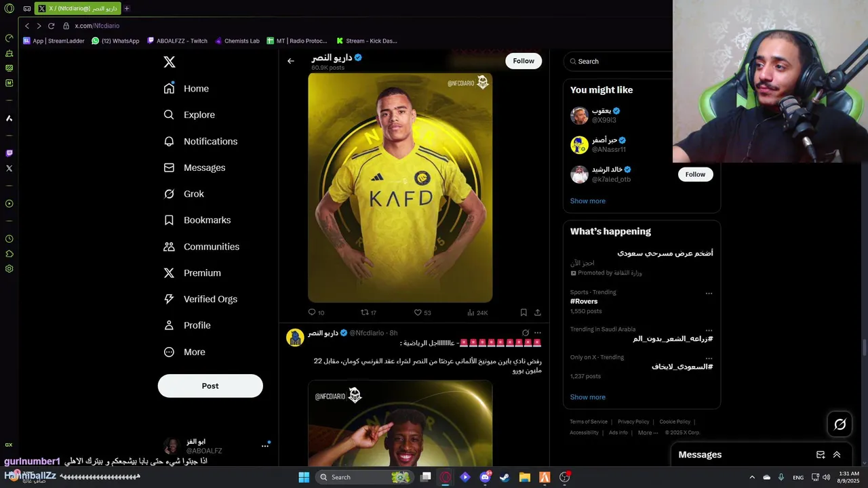This screenshot has width=868, height=488.
Task: Click Show more under You might like
Action: [x=588, y=201]
